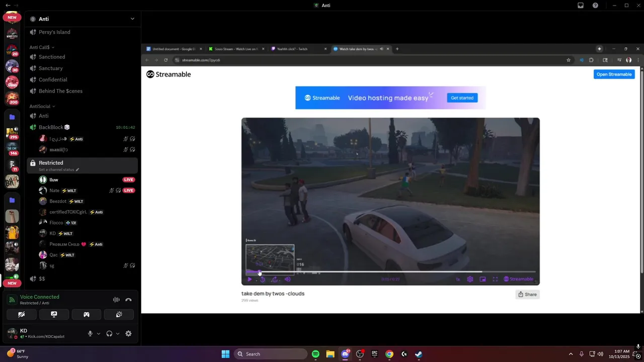
Task: Open headphone output options arrow
Action: (x=118, y=333)
